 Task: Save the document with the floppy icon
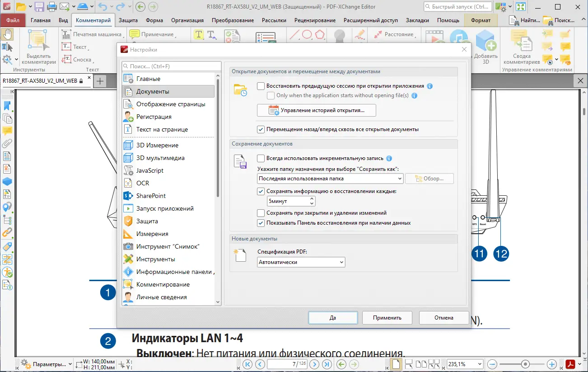[x=39, y=7]
